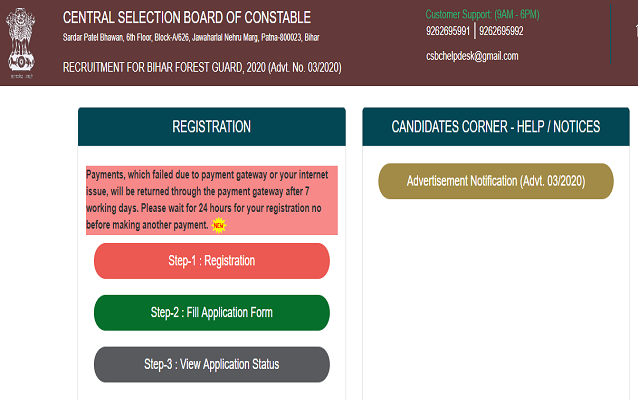Click the csbchelpdesk@gmail.com email address
The width and height of the screenshot is (638, 400).
472,56
